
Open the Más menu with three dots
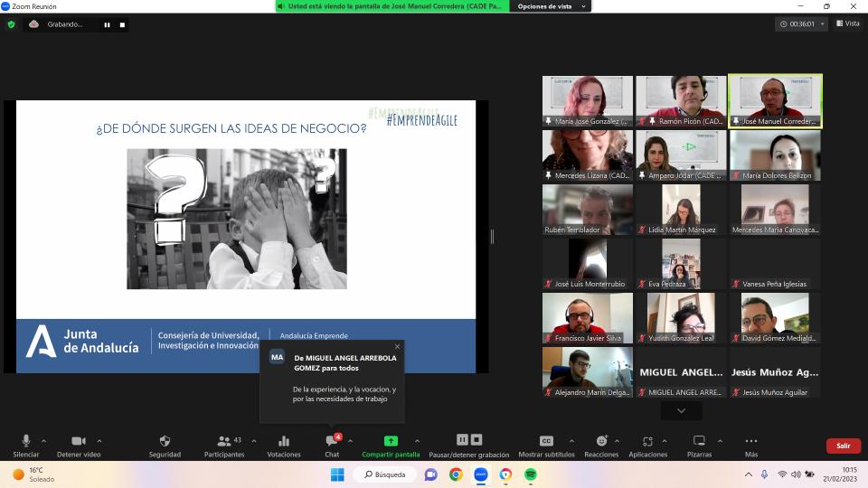click(750, 441)
